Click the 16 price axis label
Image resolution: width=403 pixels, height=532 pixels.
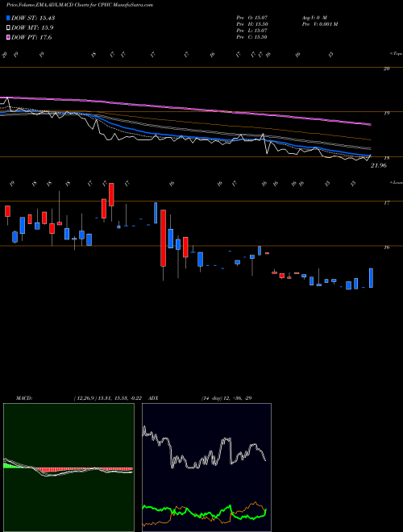pyautogui.click(x=386, y=247)
